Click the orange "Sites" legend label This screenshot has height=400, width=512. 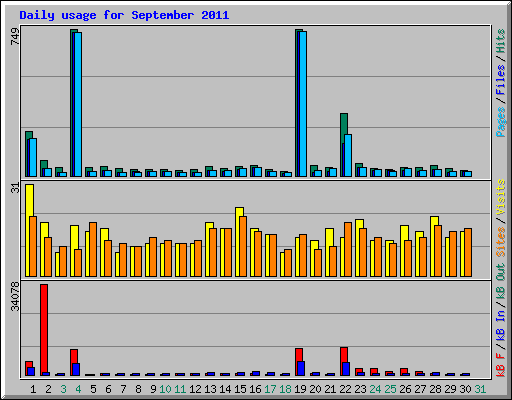click(x=500, y=242)
